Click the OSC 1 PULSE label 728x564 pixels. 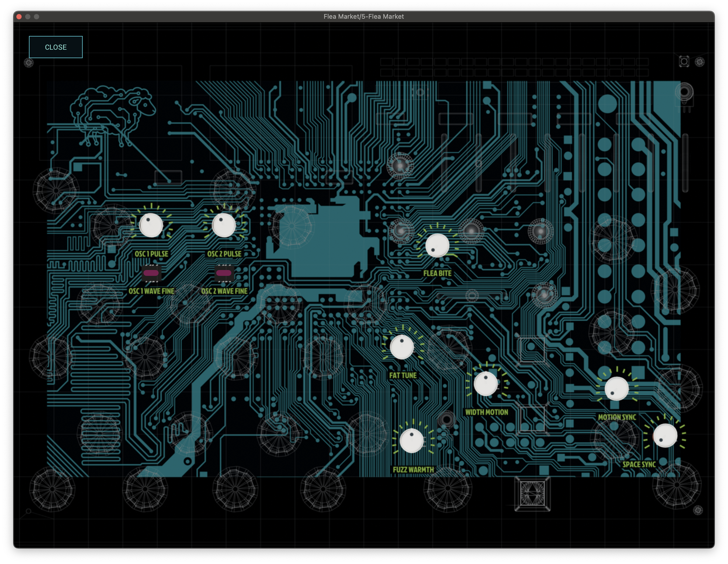click(x=151, y=254)
